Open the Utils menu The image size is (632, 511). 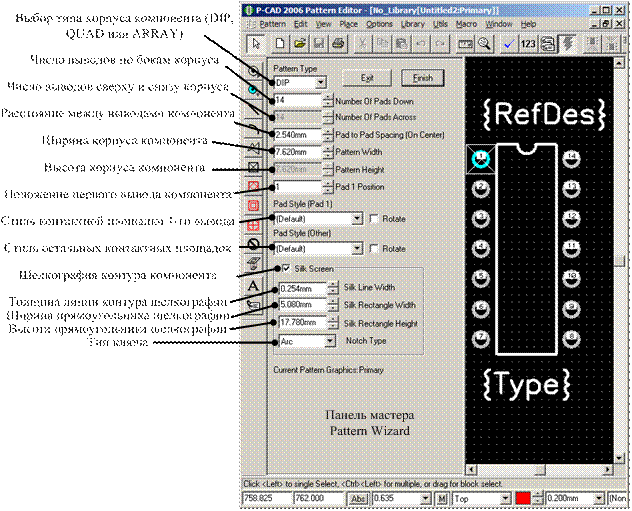click(x=440, y=24)
